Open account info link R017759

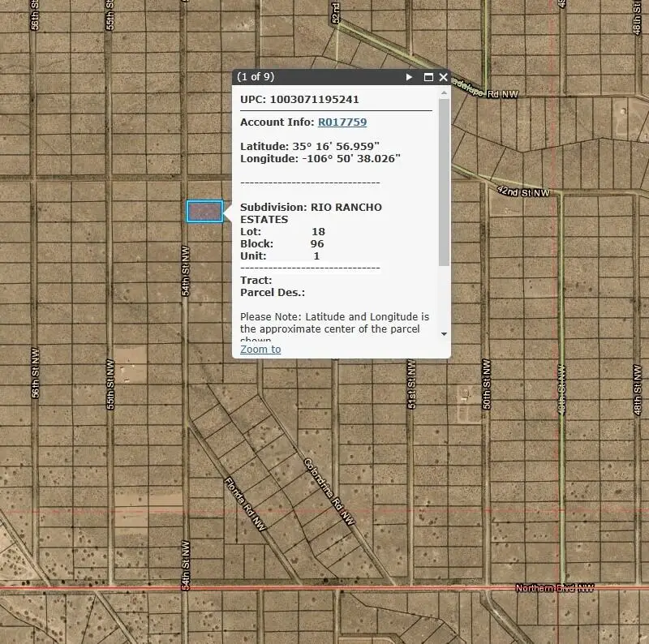342,122
